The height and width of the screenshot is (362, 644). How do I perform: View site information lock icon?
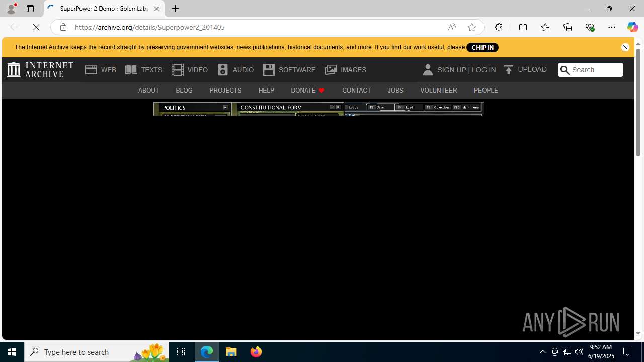pos(63,27)
